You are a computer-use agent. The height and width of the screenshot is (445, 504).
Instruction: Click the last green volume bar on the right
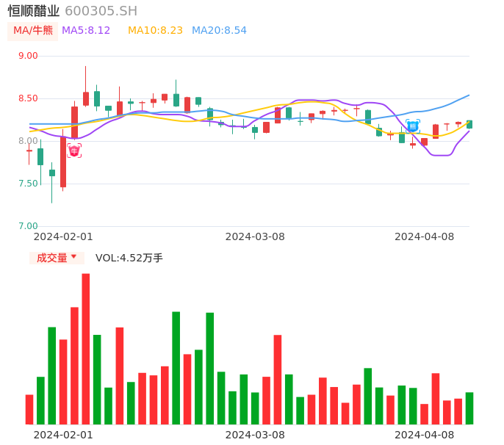pyautogui.click(x=469, y=408)
